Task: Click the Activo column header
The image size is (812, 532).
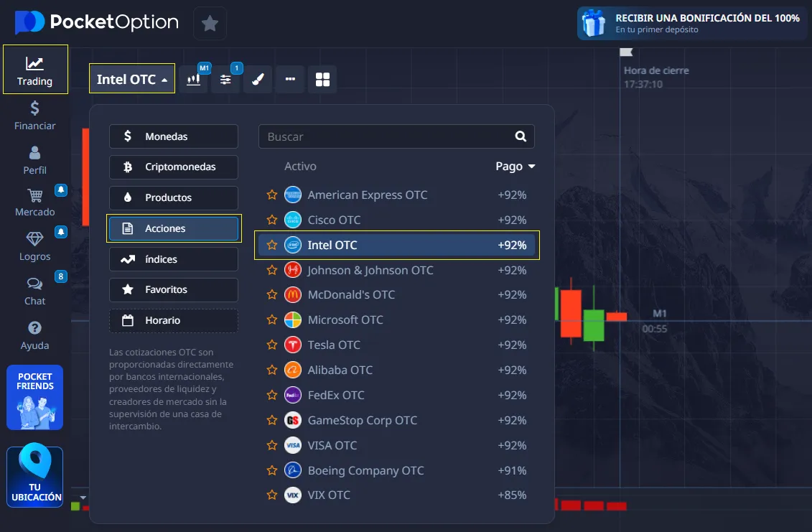Action: point(300,167)
